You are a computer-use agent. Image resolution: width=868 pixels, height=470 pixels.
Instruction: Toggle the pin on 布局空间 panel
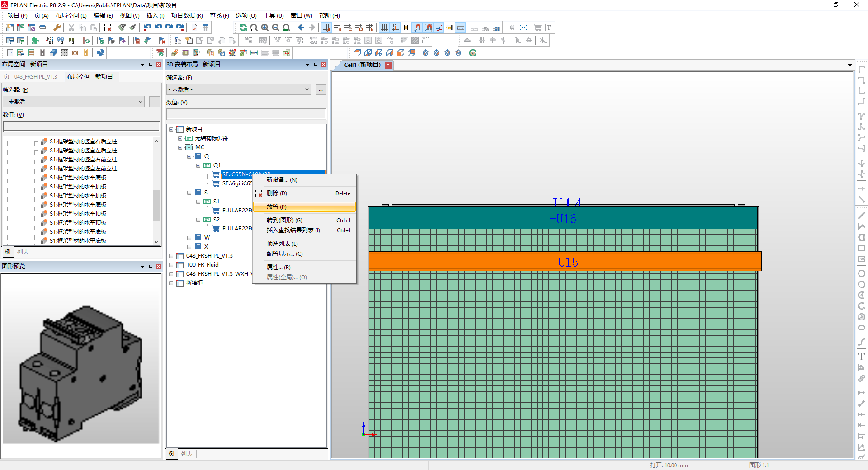tap(151, 64)
